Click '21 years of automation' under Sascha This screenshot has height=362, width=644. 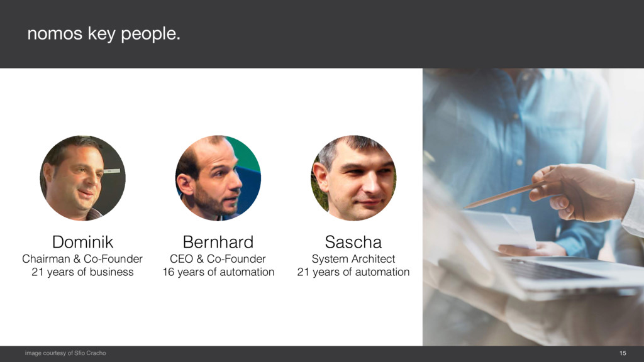click(353, 272)
